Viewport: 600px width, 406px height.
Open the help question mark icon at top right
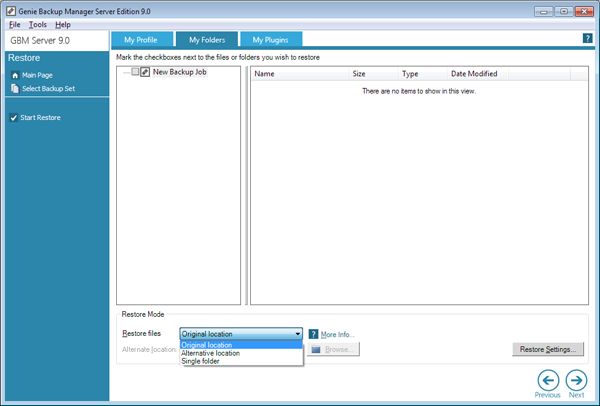click(x=587, y=38)
